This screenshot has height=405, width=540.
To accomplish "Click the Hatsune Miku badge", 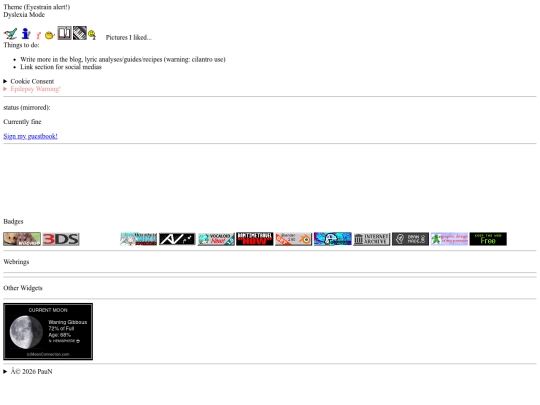I will 138,239.
